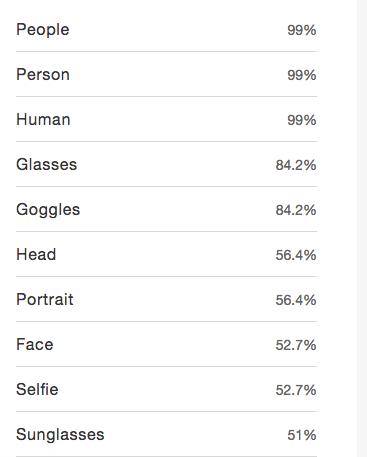Click the Human label

43,119
